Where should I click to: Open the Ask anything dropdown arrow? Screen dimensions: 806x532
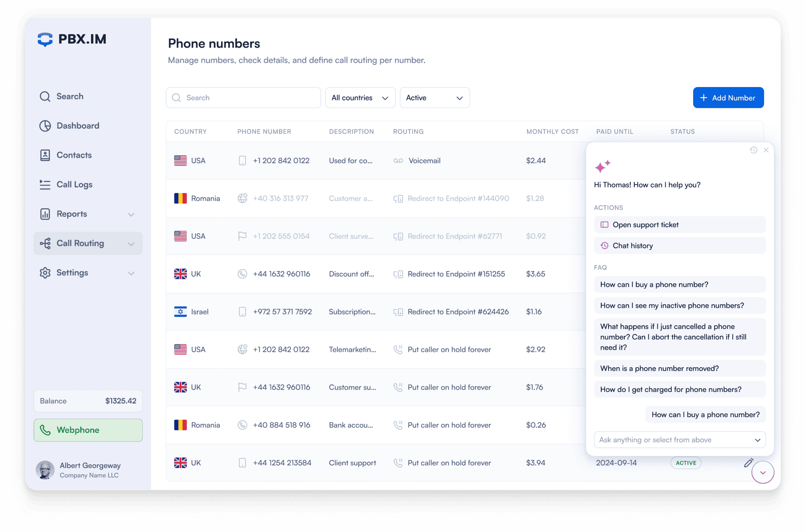pos(757,440)
